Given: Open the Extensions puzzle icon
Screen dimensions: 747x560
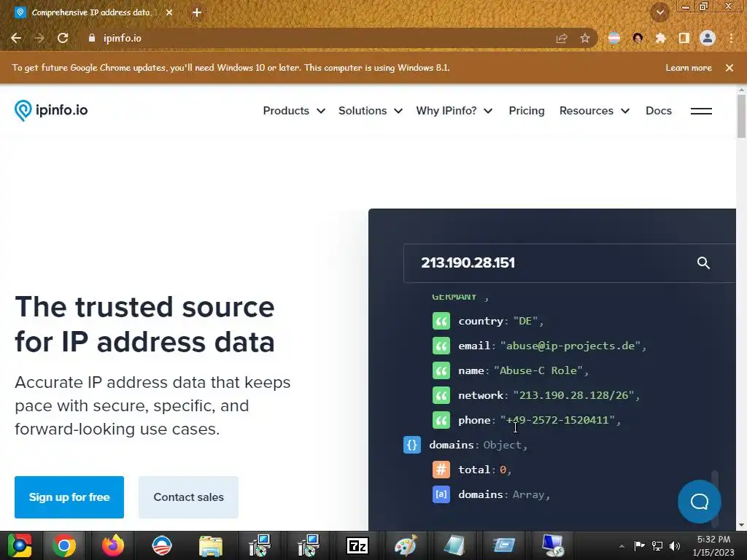Looking at the screenshot, I should coord(660,38).
